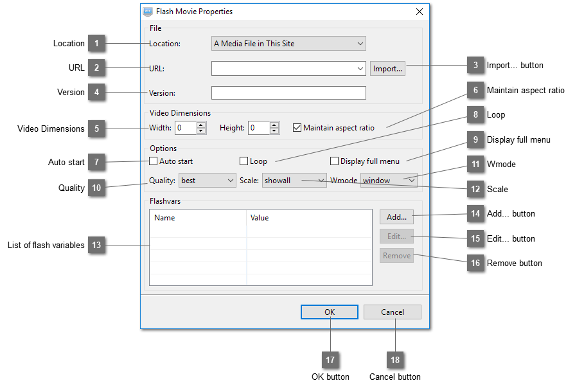The width and height of the screenshot is (575, 392).
Task: Focus the Version text field
Action: (288, 93)
